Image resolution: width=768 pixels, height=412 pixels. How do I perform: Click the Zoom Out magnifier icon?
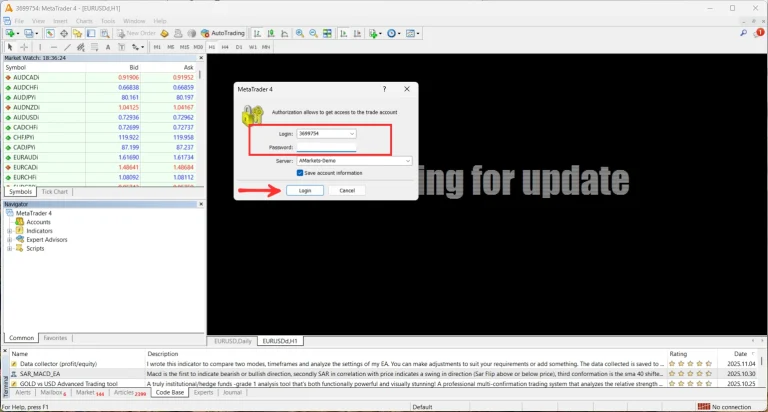313,33
